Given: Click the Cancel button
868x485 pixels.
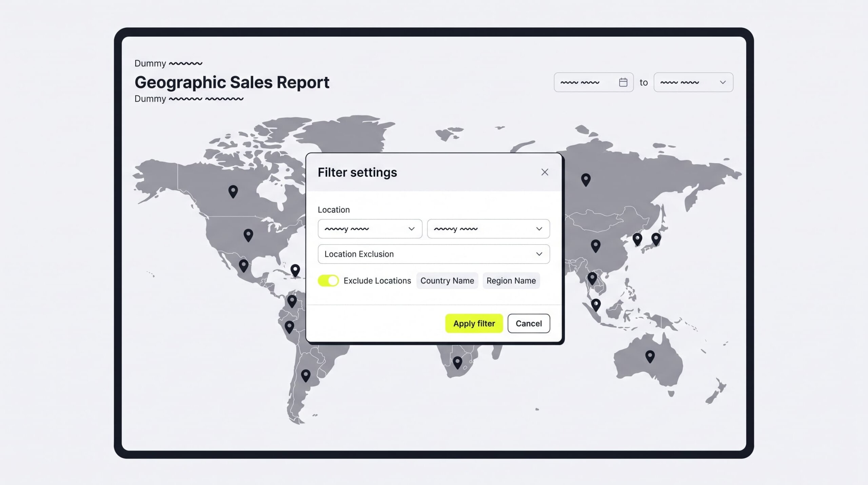Looking at the screenshot, I should coord(529,323).
